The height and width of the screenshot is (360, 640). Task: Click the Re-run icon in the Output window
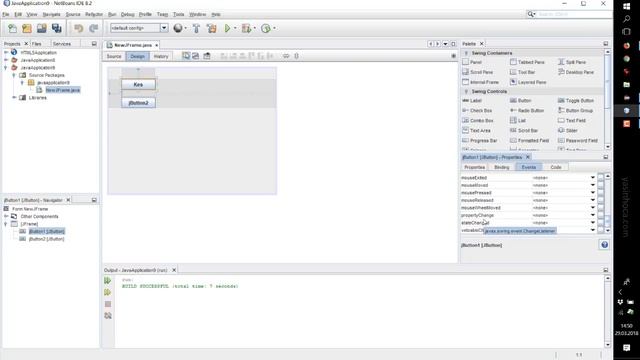click(x=108, y=281)
